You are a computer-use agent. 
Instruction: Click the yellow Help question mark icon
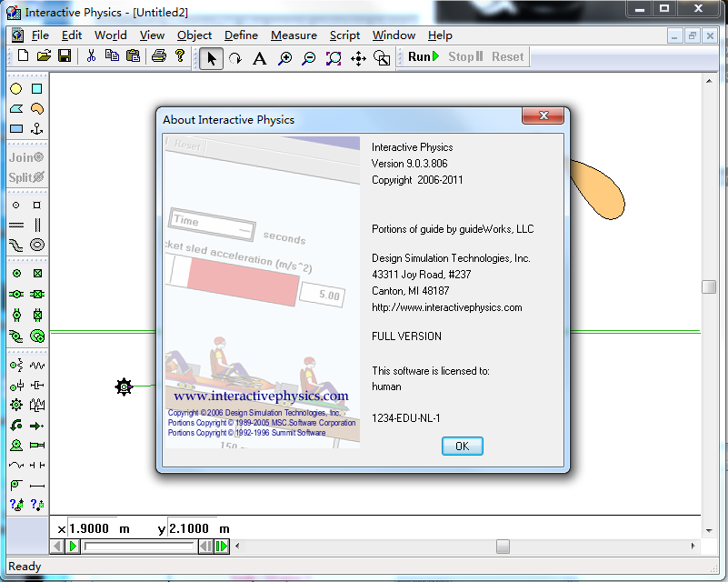point(180,56)
